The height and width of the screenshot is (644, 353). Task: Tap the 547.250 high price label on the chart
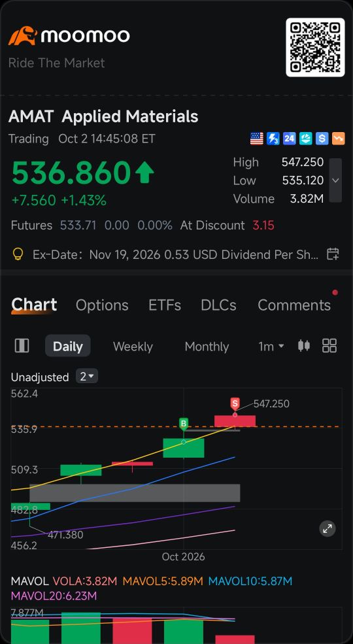[271, 404]
